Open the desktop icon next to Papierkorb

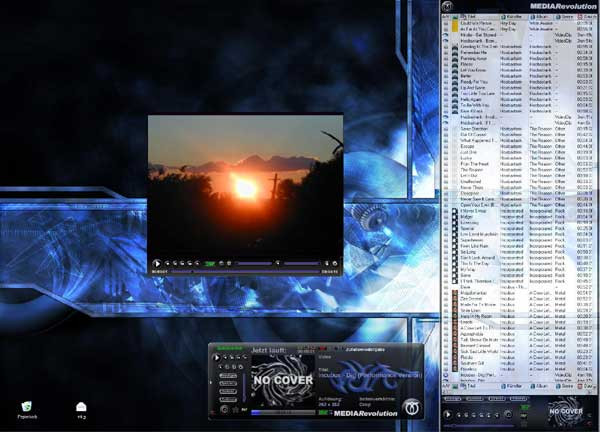81,410
